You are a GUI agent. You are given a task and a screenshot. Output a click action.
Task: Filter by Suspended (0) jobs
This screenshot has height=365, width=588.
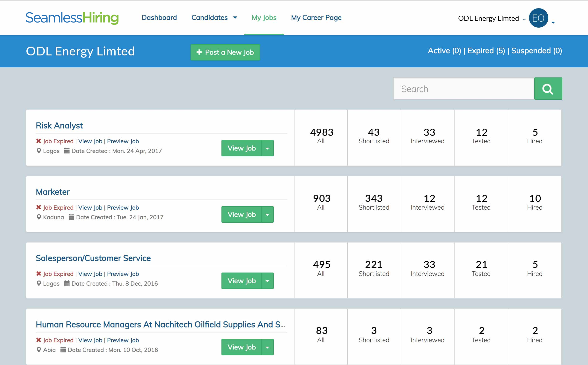coord(537,51)
